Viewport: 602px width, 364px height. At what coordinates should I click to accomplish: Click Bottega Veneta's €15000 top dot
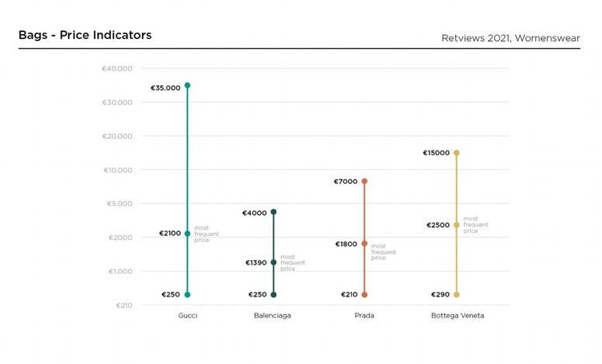[457, 153]
